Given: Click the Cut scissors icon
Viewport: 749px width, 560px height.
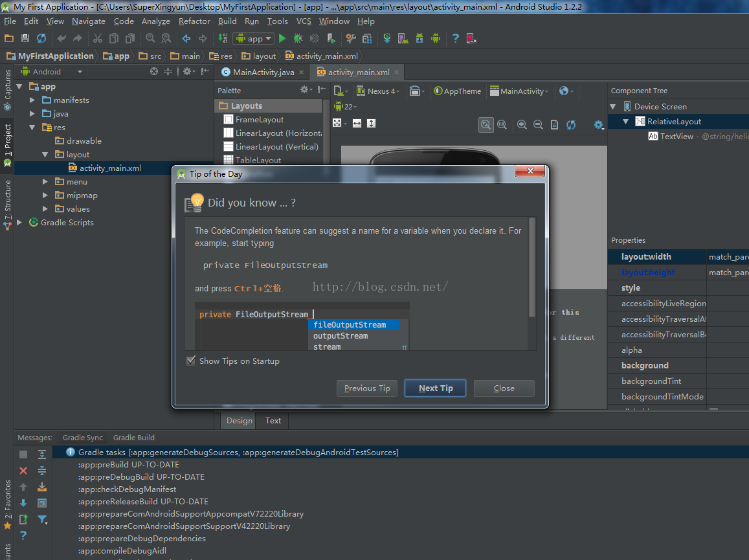Looking at the screenshot, I should tap(98, 39).
